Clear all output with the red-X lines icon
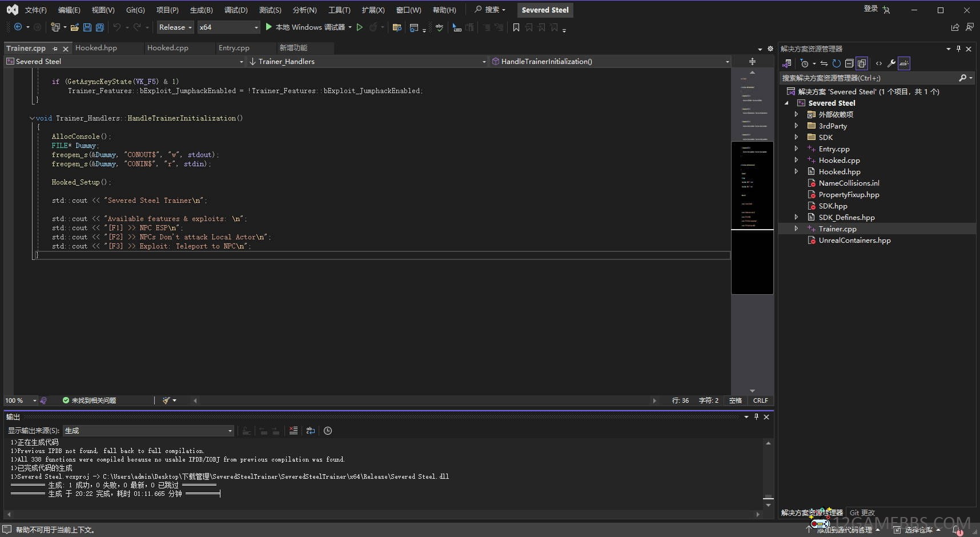 pyautogui.click(x=293, y=431)
